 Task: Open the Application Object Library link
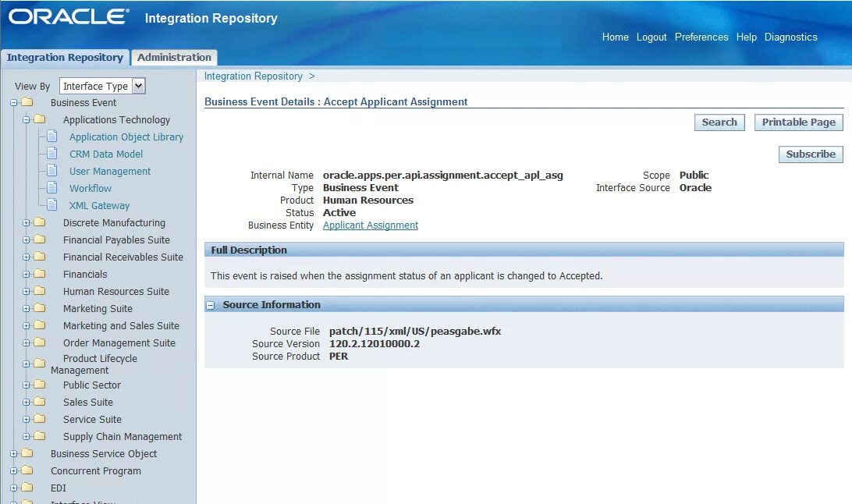pyautogui.click(x=126, y=137)
